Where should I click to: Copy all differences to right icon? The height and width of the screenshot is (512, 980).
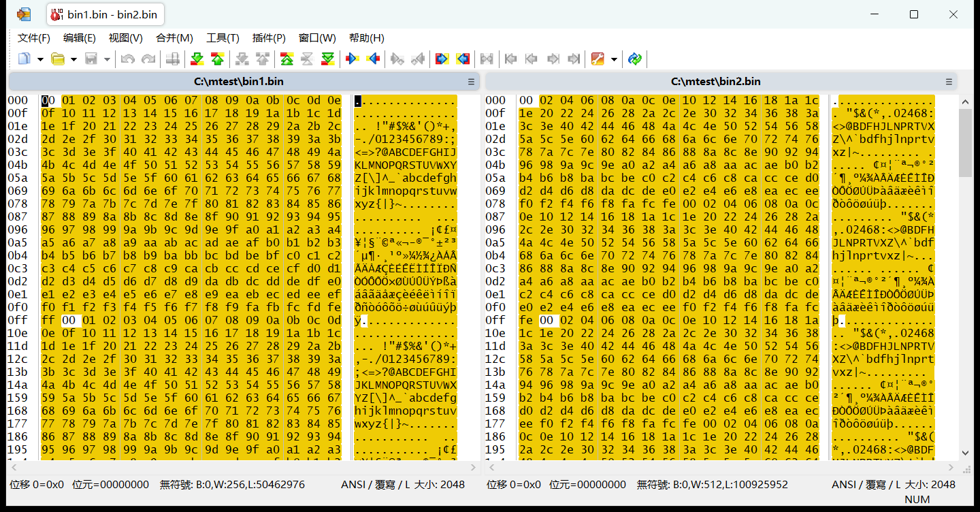point(442,59)
